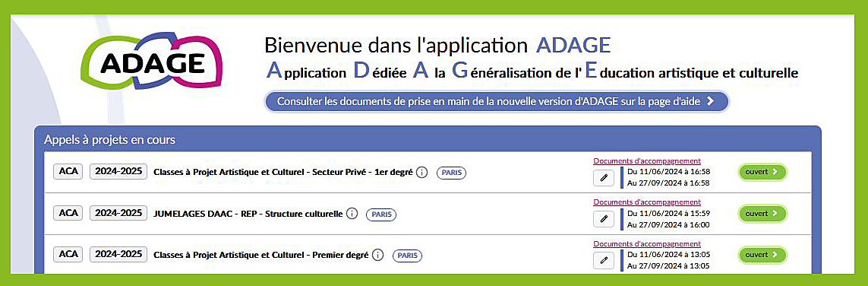Click 'Classes à Projet Artistique et Culturel - Premier degré' title
Screen dimensions: 868x286
260,256
